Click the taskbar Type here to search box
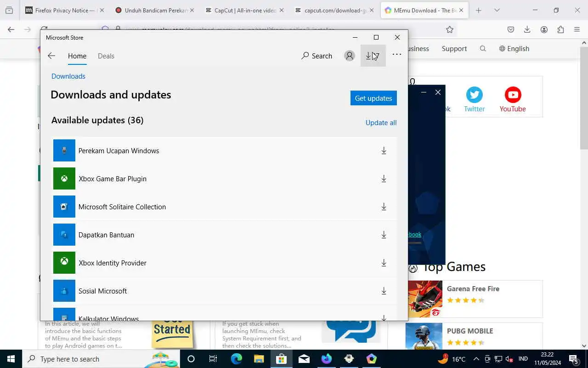 pyautogui.click(x=101, y=359)
